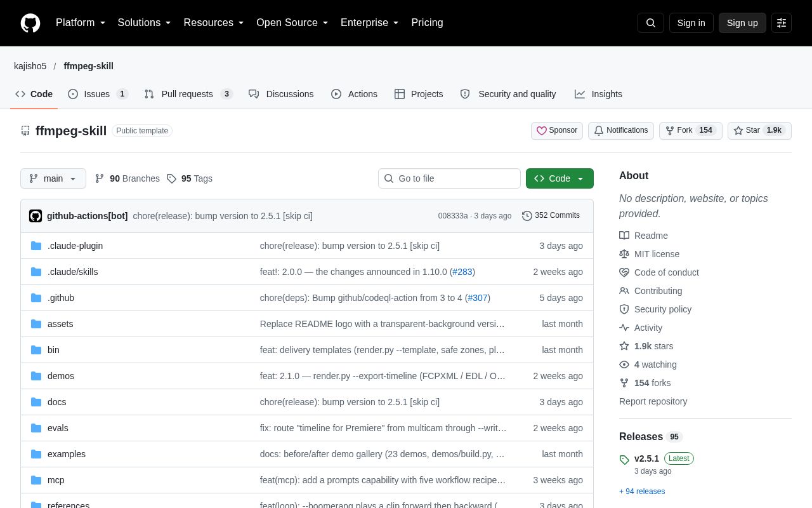812x508 pixels.
Task: Expand the main branch dropdown
Action: 53,178
